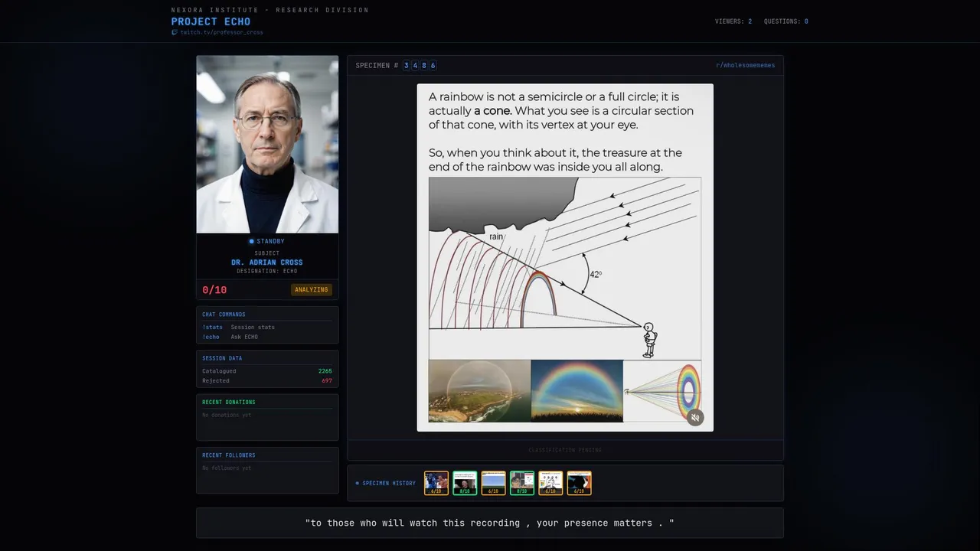Click the Twitch icon beside channel link
980x551 pixels.
coord(175,32)
